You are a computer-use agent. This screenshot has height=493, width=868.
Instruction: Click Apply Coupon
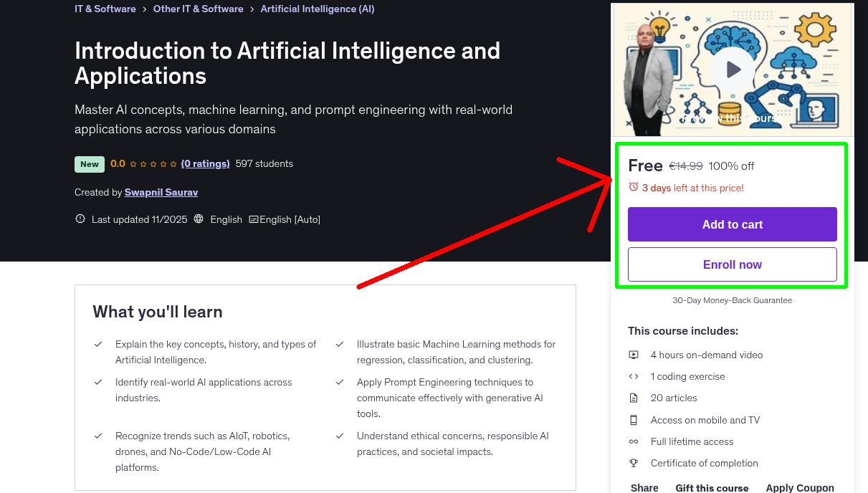coord(800,487)
